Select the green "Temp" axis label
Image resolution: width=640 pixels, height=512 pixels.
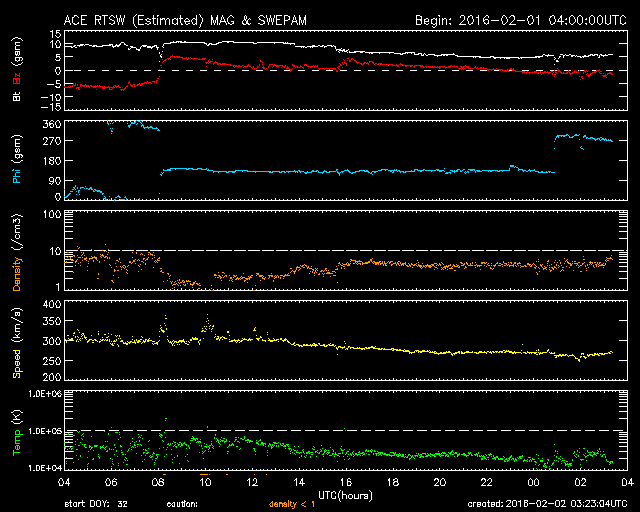pyautogui.click(x=17, y=442)
